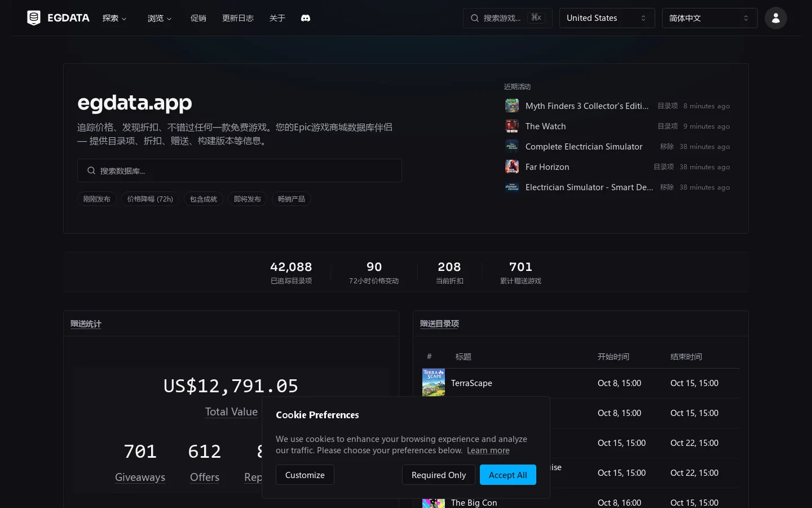This screenshot has height=508, width=812.
Task: Focus the 搜索数据库 search field
Action: pyautogui.click(x=240, y=170)
